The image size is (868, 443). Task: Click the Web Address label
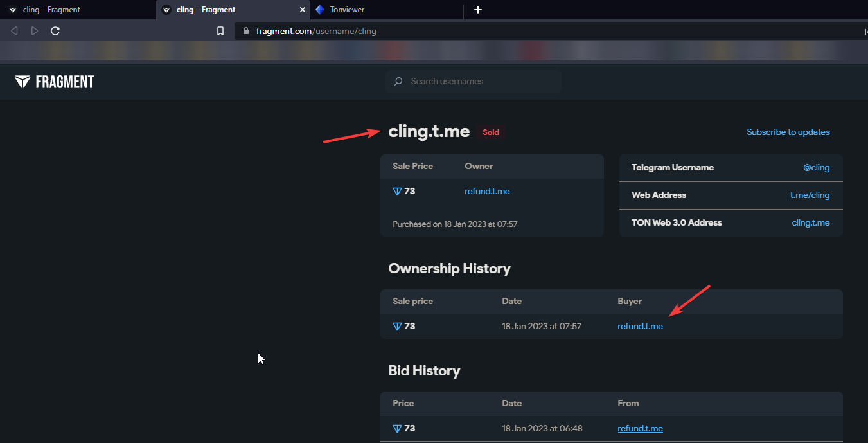pos(659,195)
